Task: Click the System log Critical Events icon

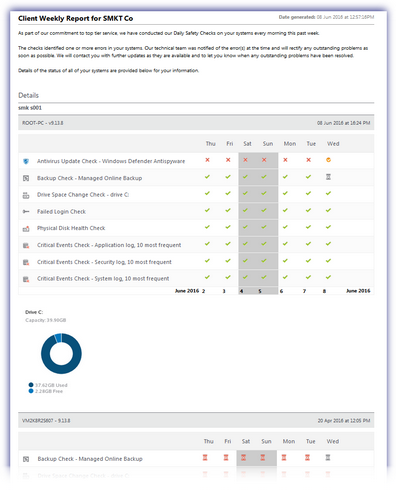Action: click(x=26, y=279)
